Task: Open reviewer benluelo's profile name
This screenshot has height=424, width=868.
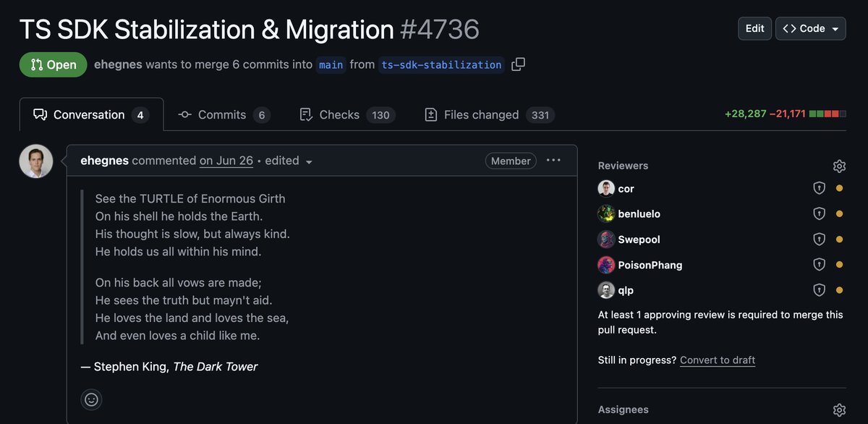Action: tap(639, 213)
